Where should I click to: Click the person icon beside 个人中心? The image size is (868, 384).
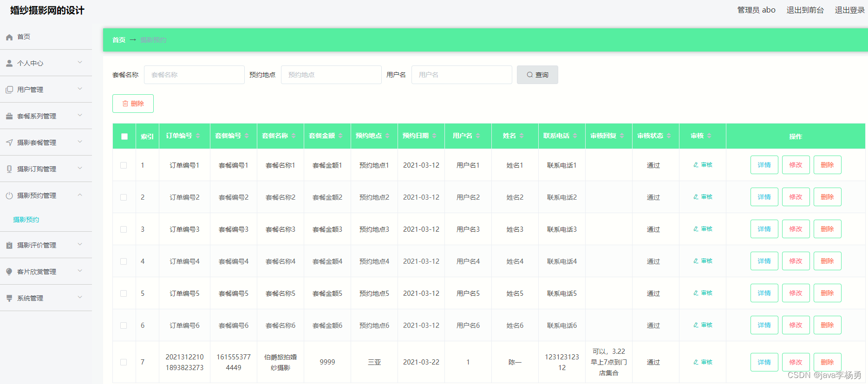click(x=9, y=64)
